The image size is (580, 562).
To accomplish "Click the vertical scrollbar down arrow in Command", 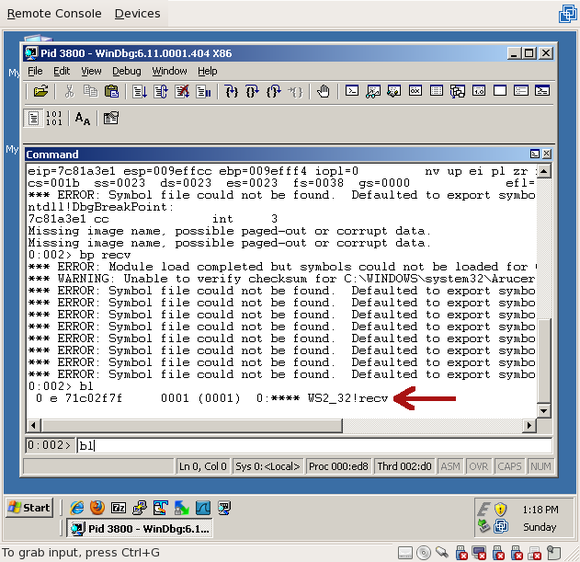I will point(544,410).
